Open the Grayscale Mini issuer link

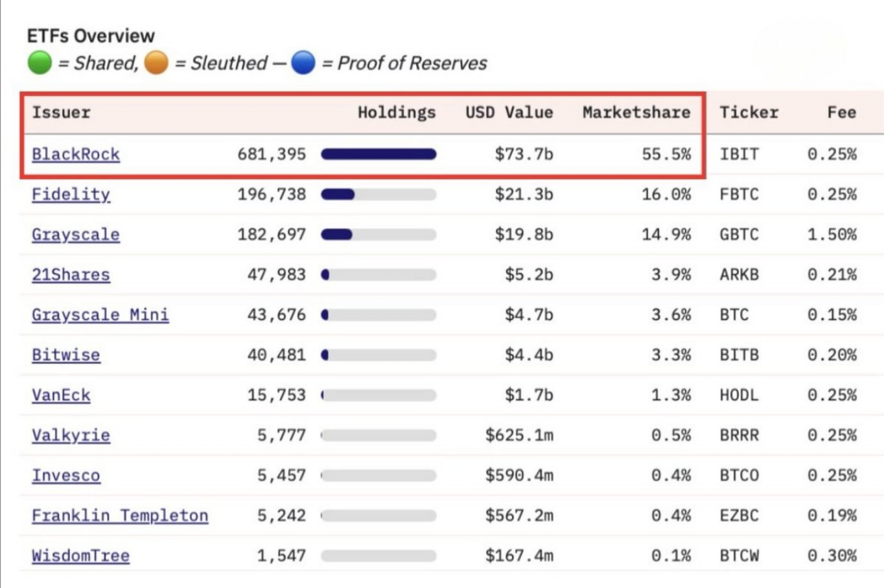[100, 315]
